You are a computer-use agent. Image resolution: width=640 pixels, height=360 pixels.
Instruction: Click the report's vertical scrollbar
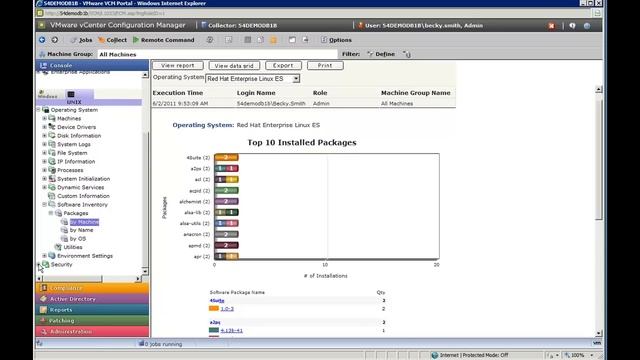tap(598, 211)
